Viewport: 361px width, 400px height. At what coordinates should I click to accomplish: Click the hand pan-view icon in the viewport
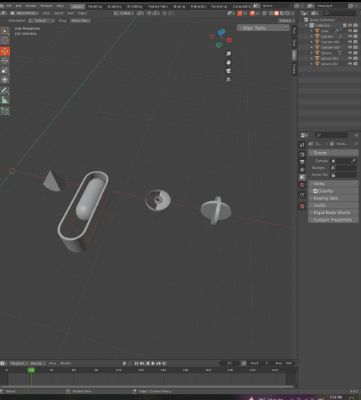click(x=228, y=62)
